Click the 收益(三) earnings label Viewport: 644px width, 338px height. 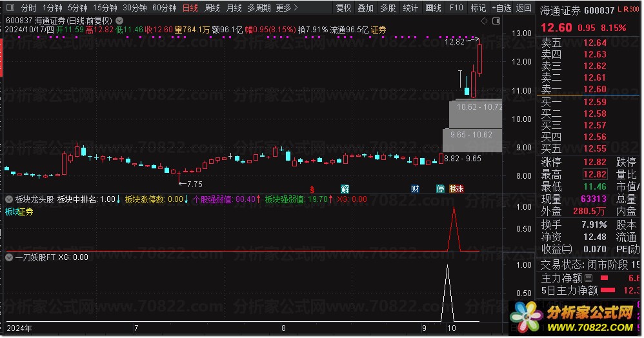556,249
